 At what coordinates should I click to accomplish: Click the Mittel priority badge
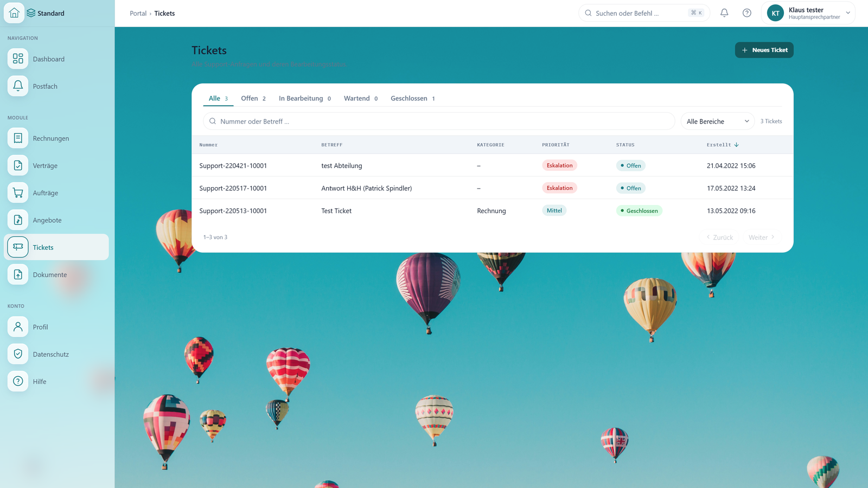pyautogui.click(x=554, y=210)
